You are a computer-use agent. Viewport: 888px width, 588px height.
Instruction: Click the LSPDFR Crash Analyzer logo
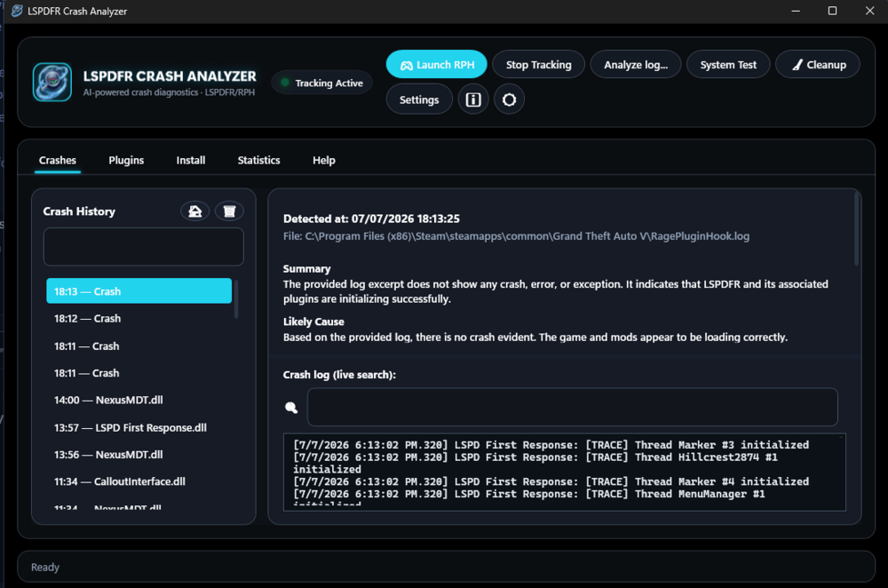[52, 82]
